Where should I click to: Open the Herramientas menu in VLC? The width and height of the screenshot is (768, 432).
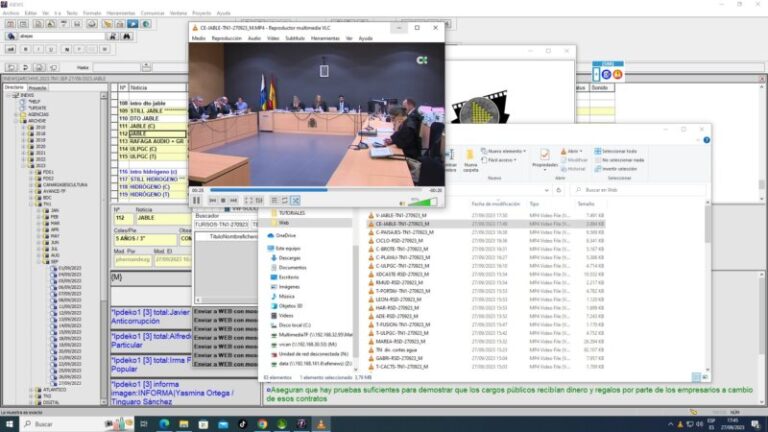point(324,38)
